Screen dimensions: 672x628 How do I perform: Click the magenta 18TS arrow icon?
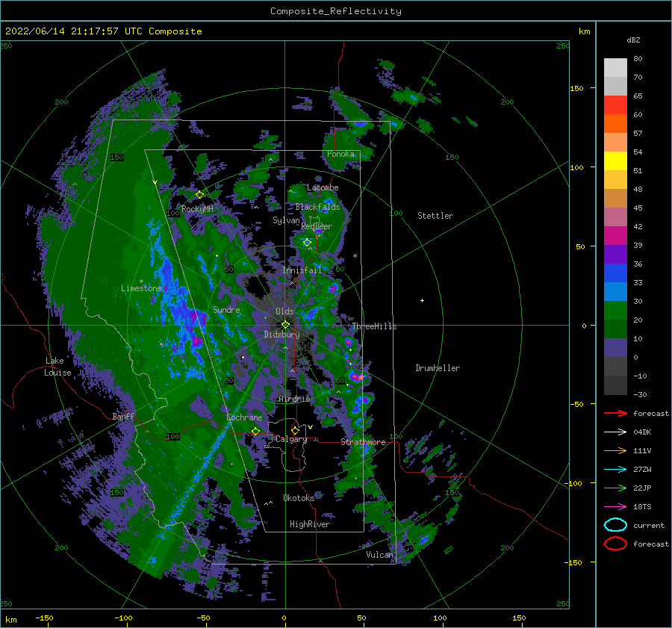click(x=615, y=506)
